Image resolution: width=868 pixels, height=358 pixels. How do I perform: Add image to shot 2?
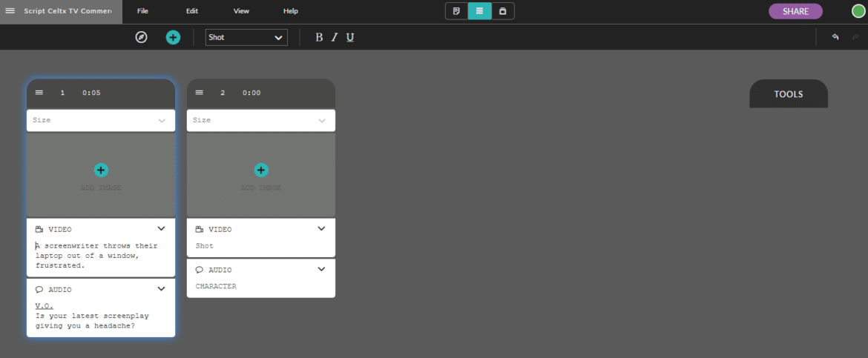coord(261,170)
